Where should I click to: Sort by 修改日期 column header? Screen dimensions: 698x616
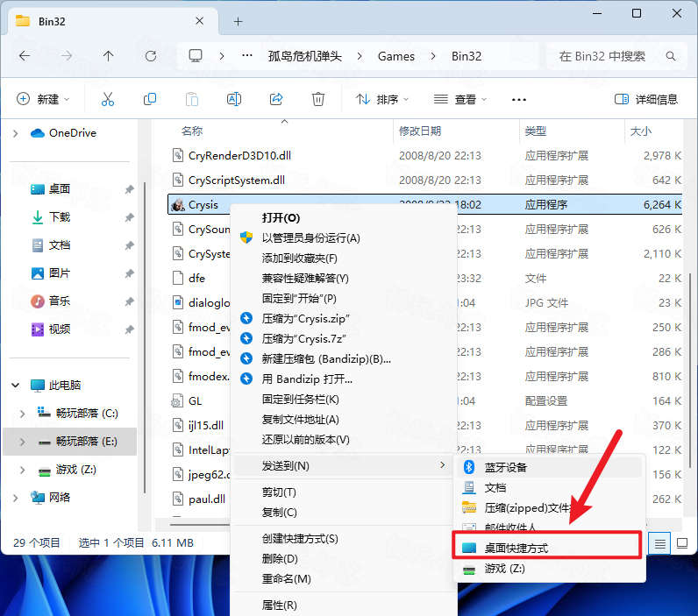coord(419,131)
